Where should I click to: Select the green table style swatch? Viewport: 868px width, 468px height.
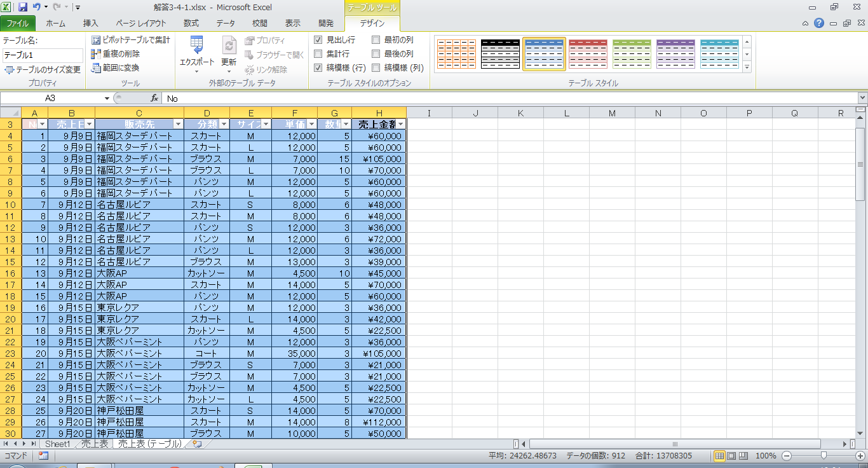(632, 54)
